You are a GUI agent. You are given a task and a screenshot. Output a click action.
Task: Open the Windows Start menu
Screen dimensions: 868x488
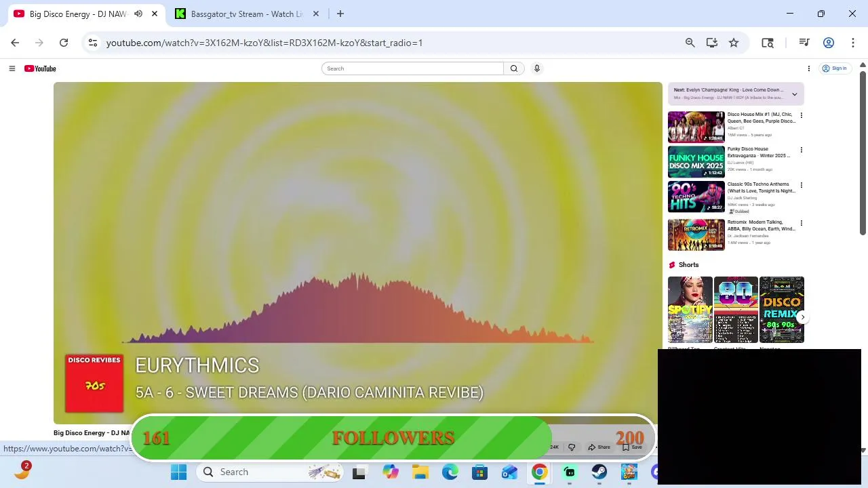179,472
